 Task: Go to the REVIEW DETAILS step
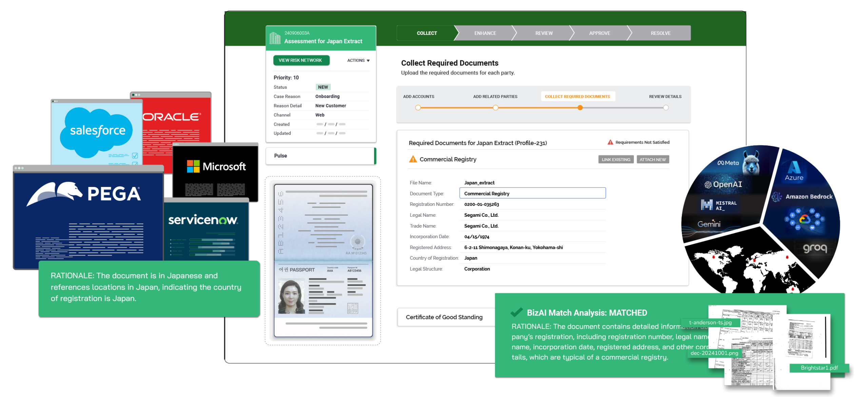pyautogui.click(x=665, y=97)
